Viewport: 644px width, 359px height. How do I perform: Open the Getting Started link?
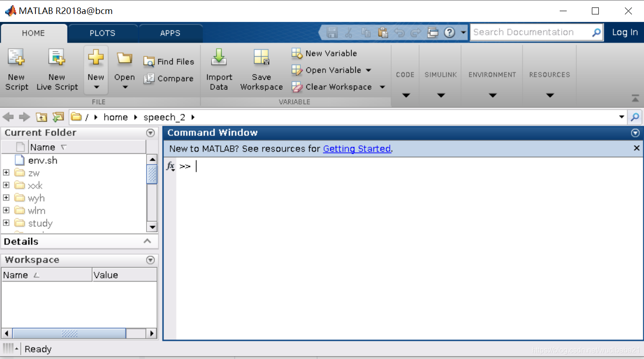coord(357,149)
